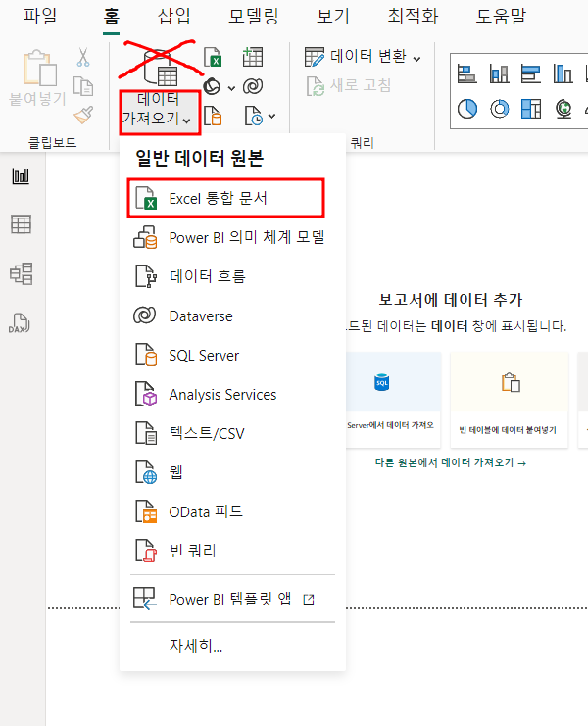Screen dimensions: 588x726
Task: Open the 모델링 tab
Action: [x=254, y=17]
